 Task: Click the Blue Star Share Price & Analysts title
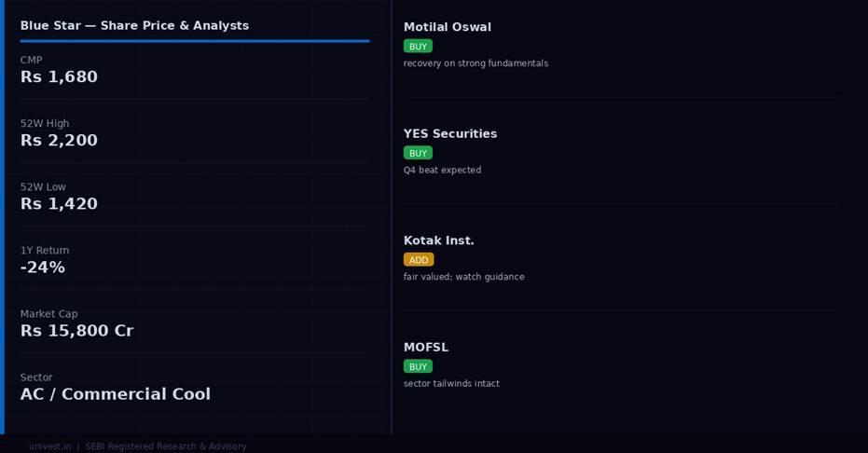point(134,25)
